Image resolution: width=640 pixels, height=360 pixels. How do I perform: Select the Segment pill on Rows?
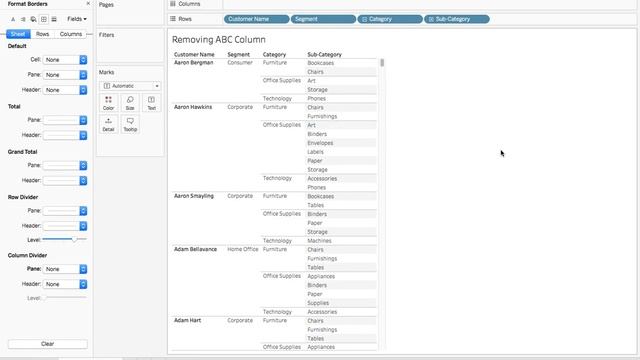click(323, 19)
